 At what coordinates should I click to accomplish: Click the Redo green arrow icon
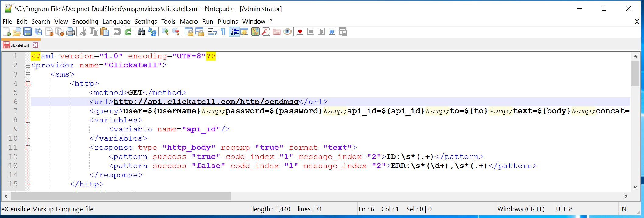(x=128, y=32)
